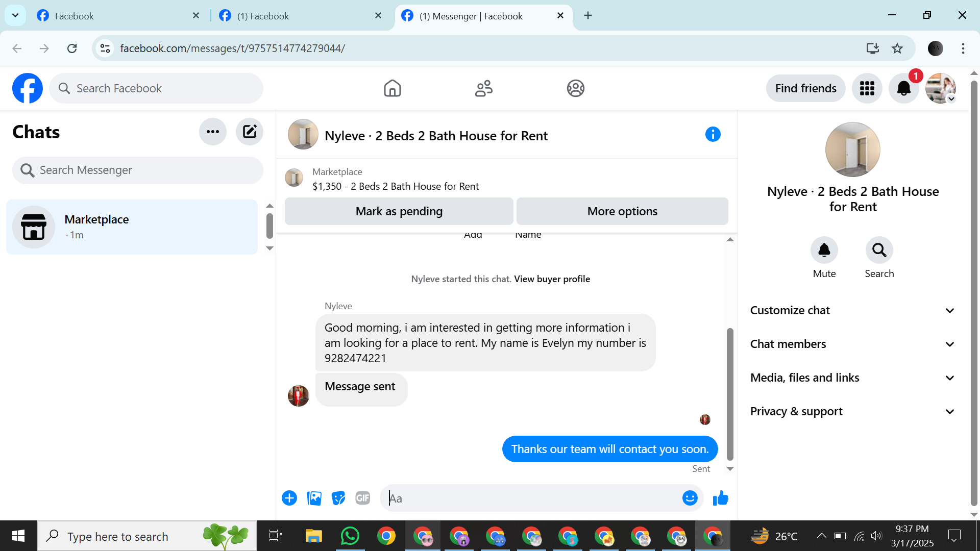
Task: Click the browser address bar URL
Action: [x=233, y=48]
